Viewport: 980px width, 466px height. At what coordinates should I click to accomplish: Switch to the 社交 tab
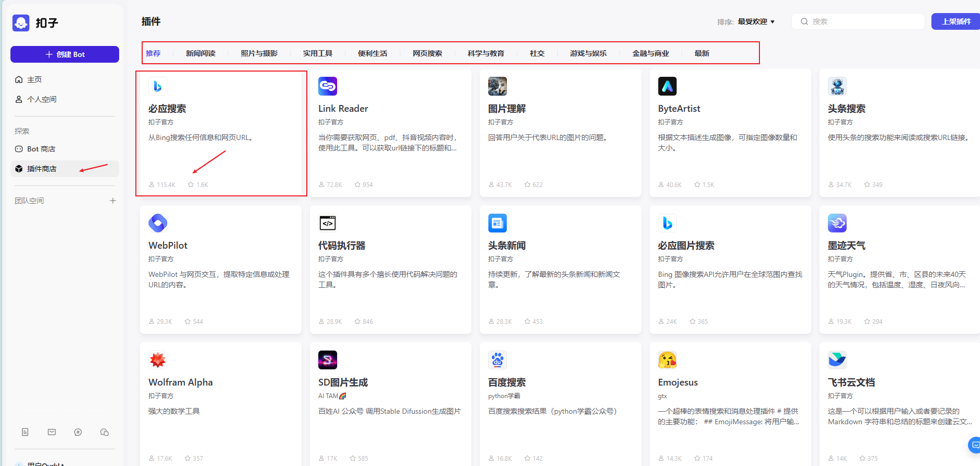click(x=537, y=53)
